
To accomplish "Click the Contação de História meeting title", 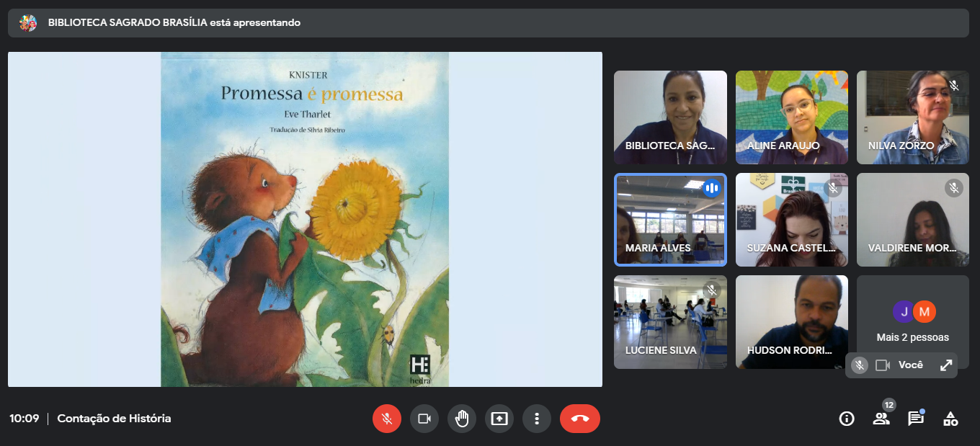I will tap(114, 419).
